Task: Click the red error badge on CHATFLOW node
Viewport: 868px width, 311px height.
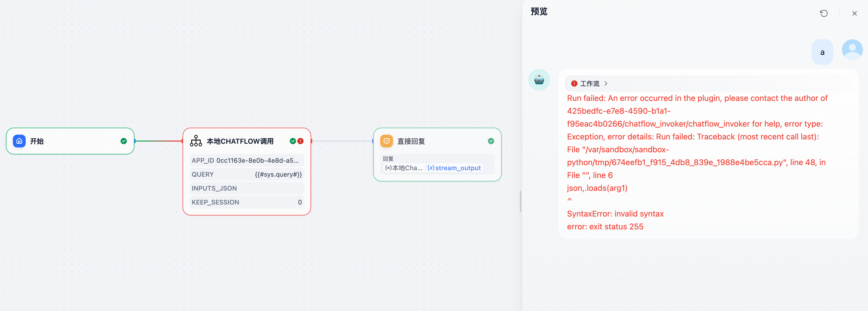Action: click(x=300, y=141)
